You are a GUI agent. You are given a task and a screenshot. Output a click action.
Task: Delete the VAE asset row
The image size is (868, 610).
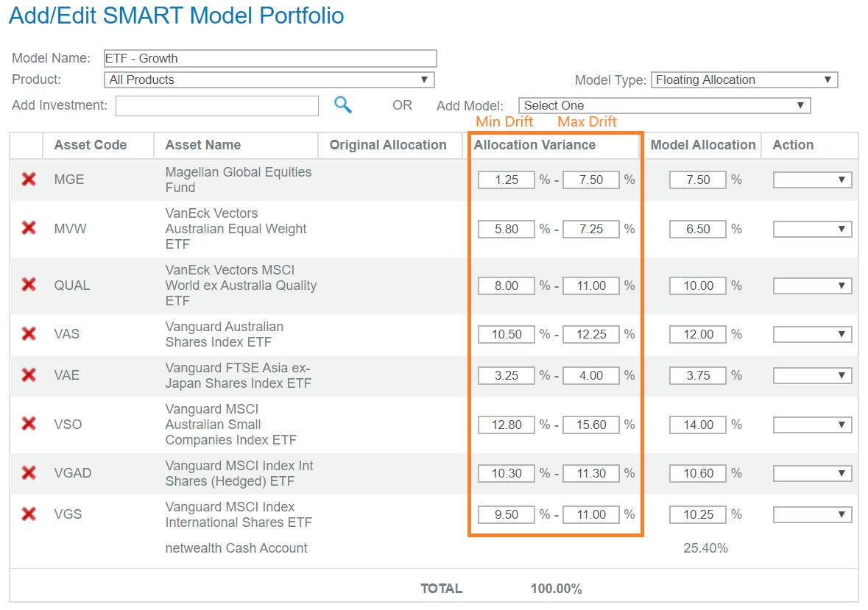29,375
